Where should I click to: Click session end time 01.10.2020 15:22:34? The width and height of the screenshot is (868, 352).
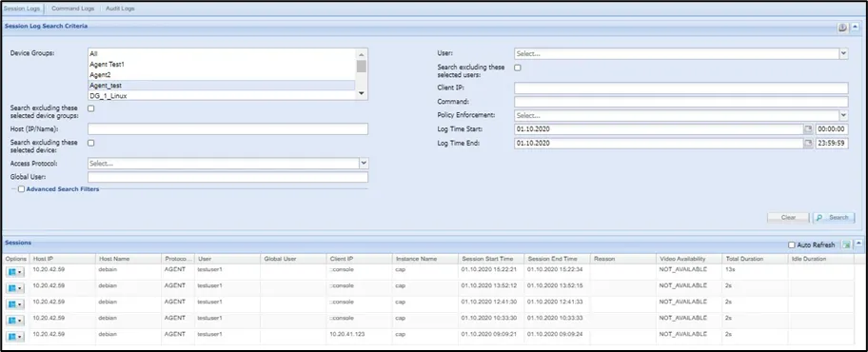pos(555,269)
